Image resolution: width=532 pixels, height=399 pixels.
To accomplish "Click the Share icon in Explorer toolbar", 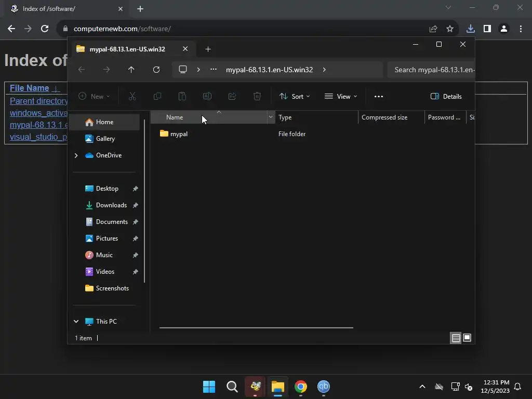I will 232,96.
